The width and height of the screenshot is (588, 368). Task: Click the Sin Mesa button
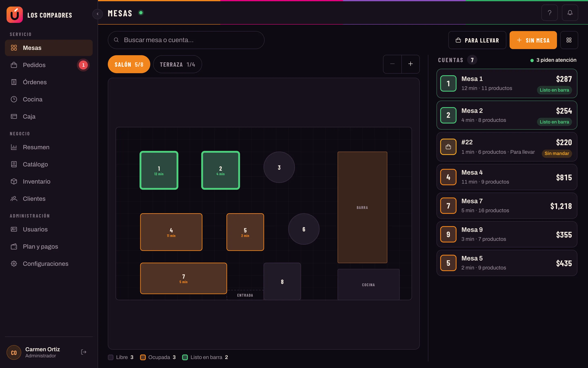pyautogui.click(x=533, y=40)
